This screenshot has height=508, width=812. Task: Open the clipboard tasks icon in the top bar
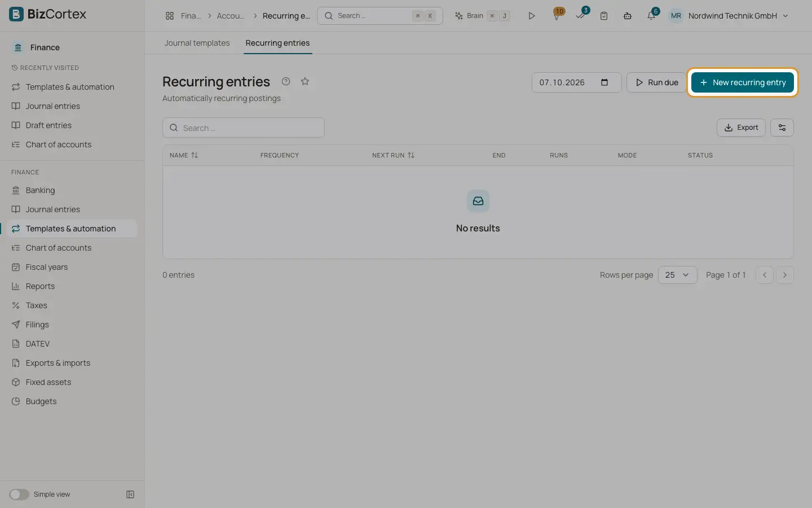click(604, 16)
